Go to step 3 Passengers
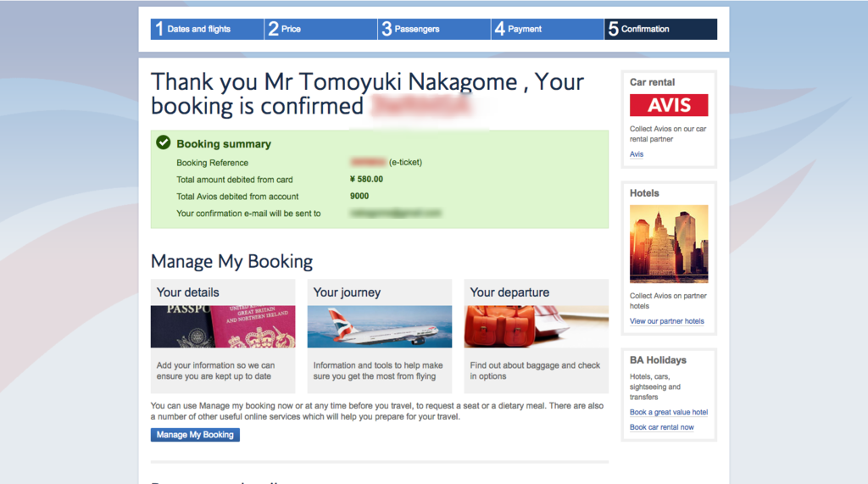868x484 pixels. coord(434,29)
